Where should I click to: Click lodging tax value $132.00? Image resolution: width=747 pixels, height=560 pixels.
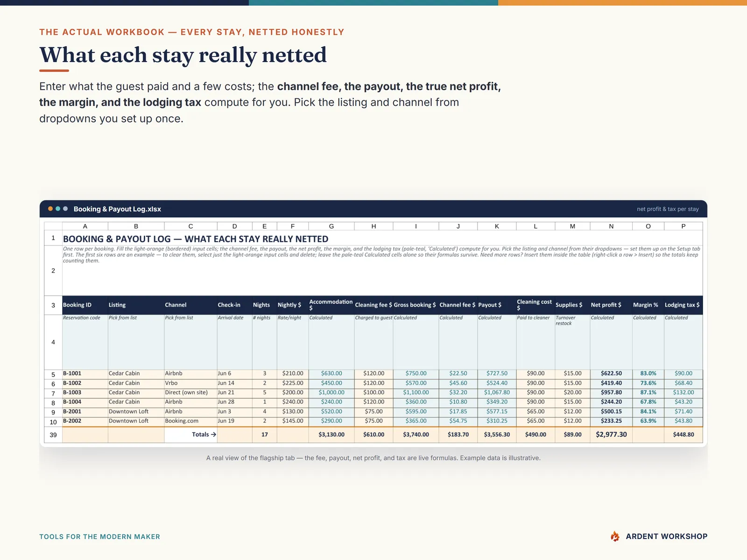coord(684,392)
